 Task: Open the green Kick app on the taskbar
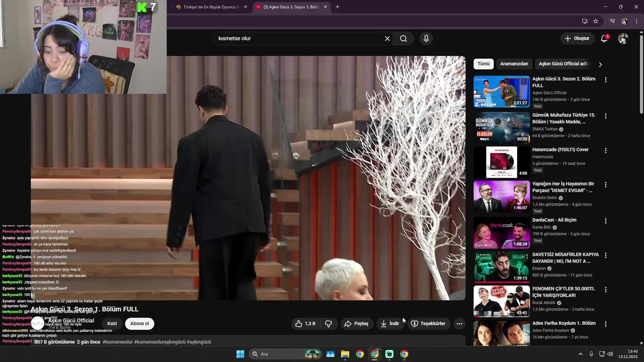point(389,354)
